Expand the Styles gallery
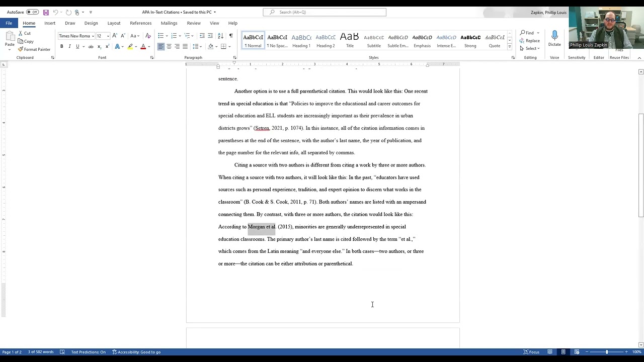Viewport: 644px width, 362px height. click(x=509, y=47)
